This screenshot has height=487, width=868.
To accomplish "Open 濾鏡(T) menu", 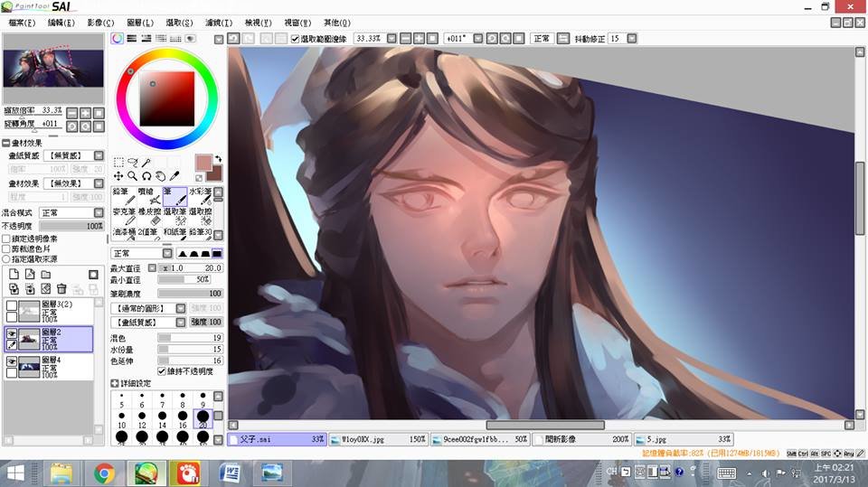I will (x=219, y=23).
